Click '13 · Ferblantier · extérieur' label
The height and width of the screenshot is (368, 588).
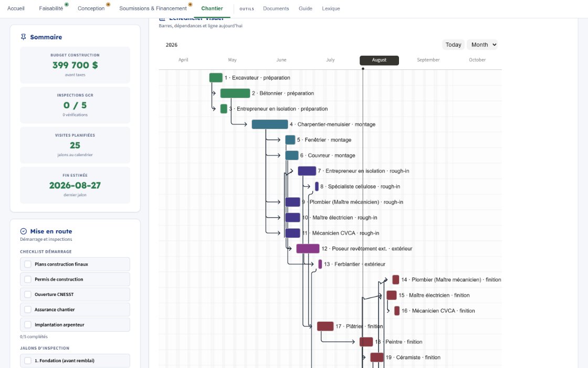354,264
